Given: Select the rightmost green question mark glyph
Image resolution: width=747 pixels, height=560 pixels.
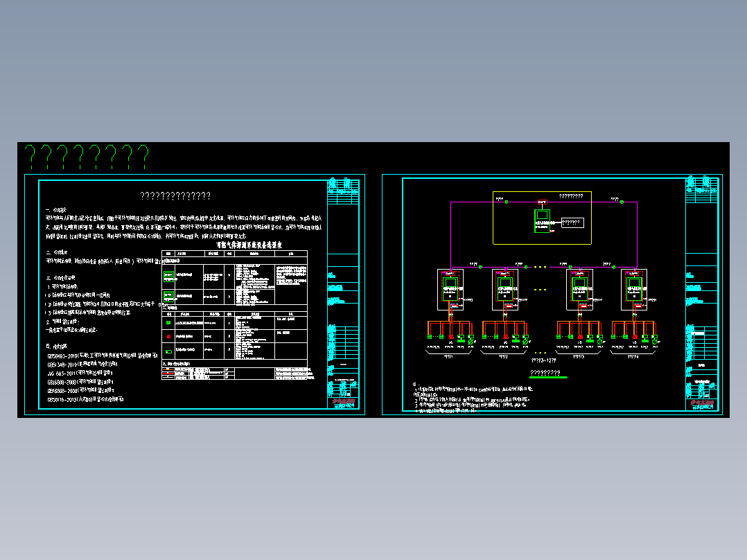Looking at the screenshot, I should [x=143, y=157].
